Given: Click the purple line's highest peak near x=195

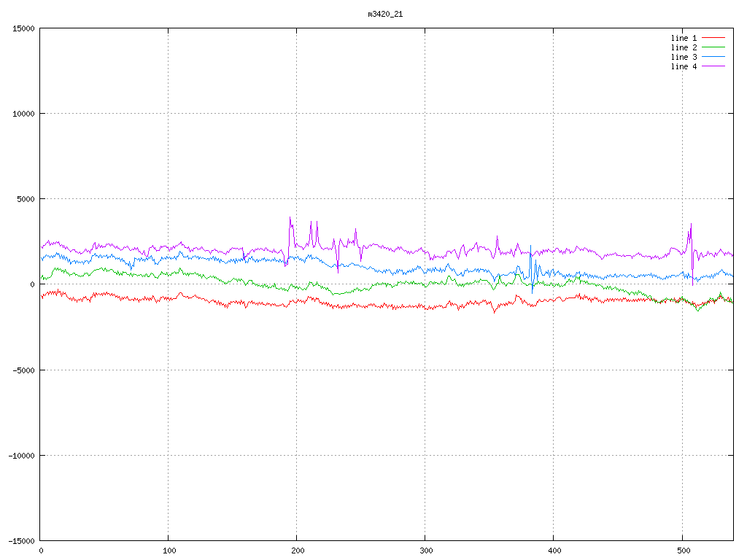Looking at the screenshot, I should click(290, 218).
